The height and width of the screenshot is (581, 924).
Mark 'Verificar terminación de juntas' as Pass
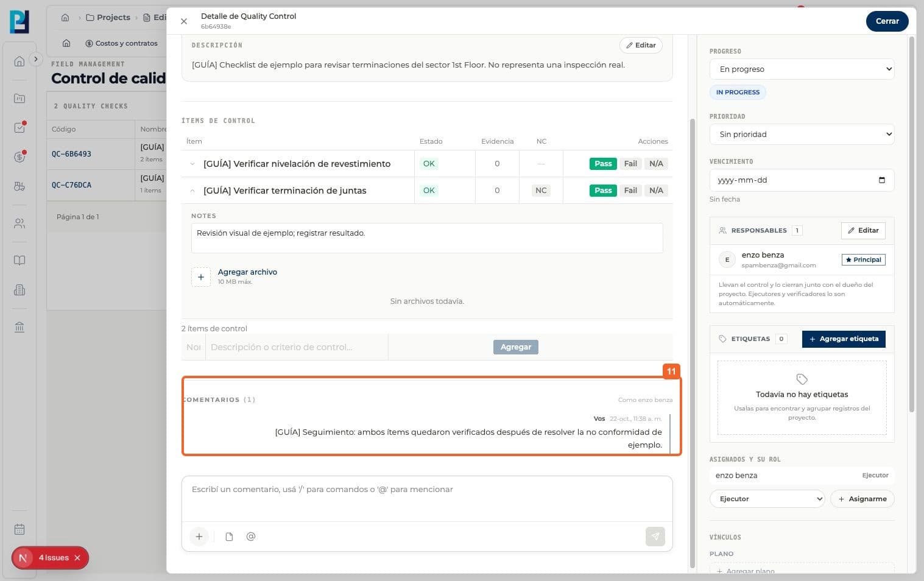point(603,191)
